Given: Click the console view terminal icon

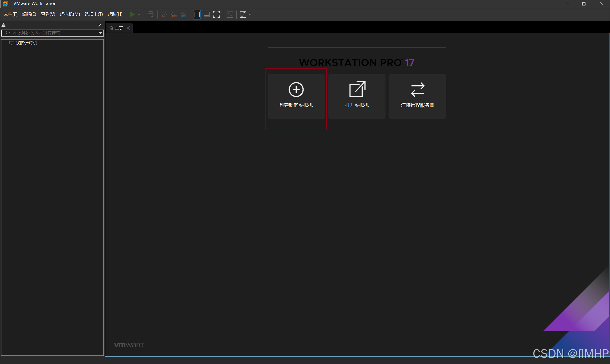Looking at the screenshot, I should coord(230,15).
